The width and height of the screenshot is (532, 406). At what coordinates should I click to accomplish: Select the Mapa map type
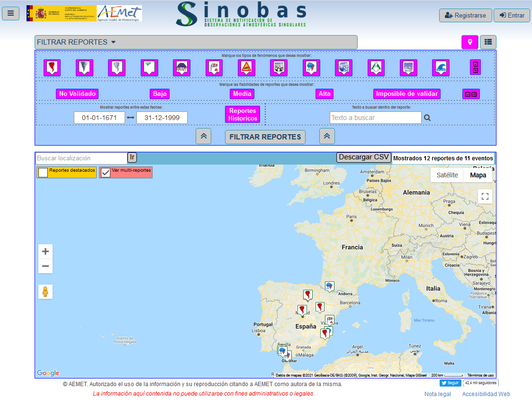478,175
